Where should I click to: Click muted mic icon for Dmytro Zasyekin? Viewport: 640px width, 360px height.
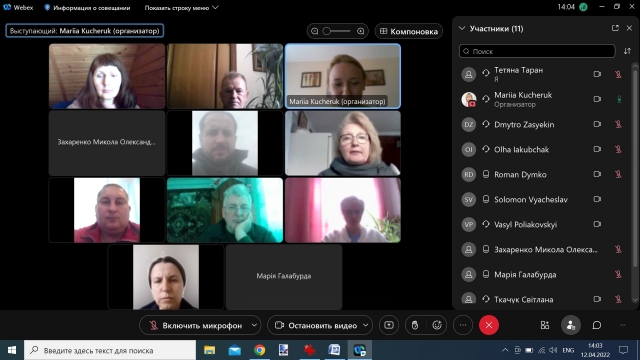click(x=618, y=124)
